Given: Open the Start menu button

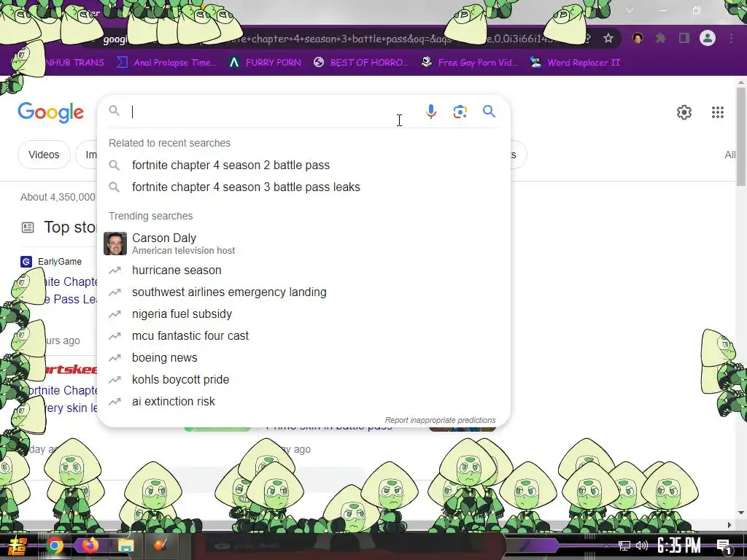Looking at the screenshot, I should pos(18,545).
